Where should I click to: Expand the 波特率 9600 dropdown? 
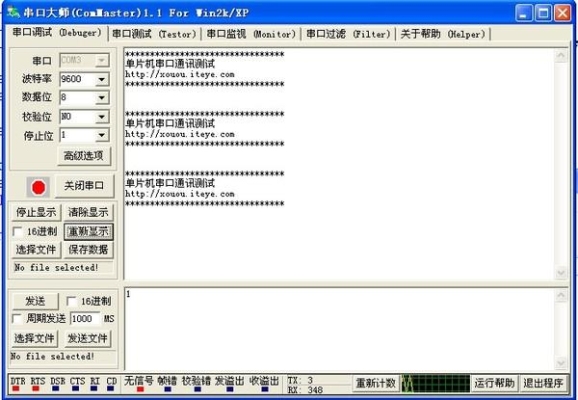(x=101, y=79)
